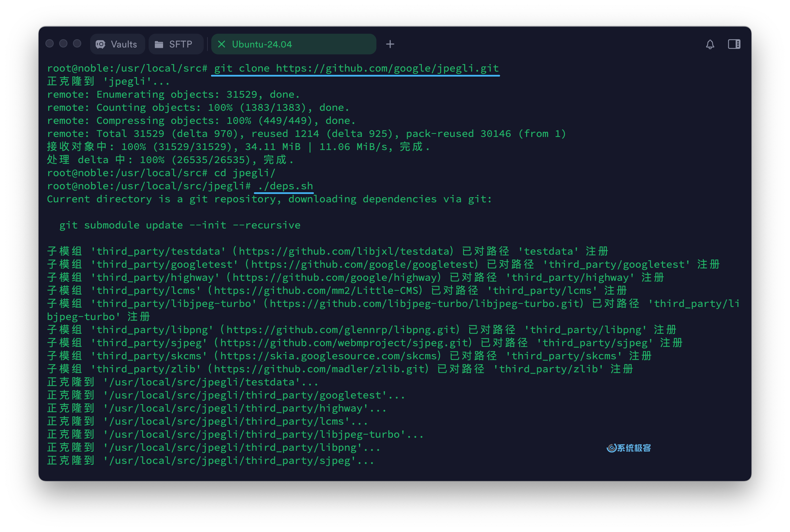
Task: Open notifications bell icon
Action: 710,44
